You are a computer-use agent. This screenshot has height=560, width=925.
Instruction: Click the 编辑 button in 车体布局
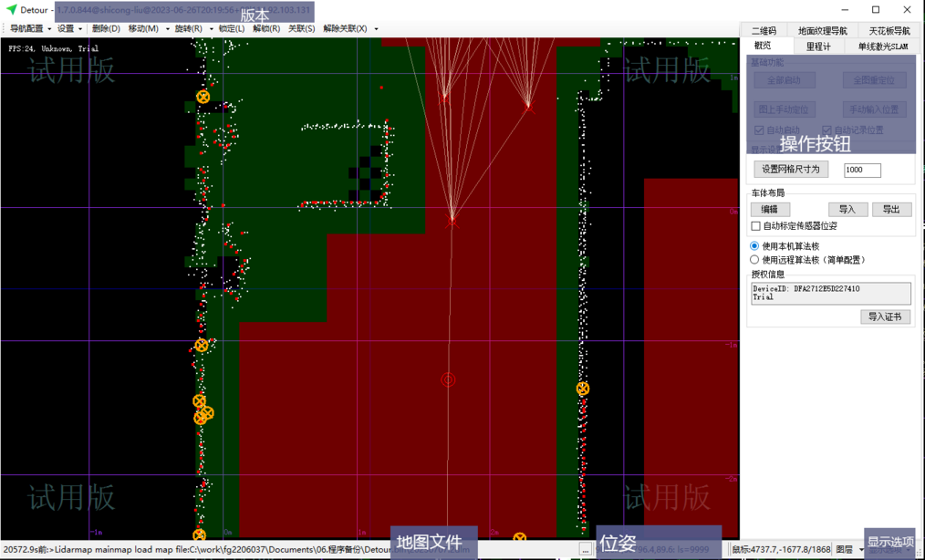770,210
